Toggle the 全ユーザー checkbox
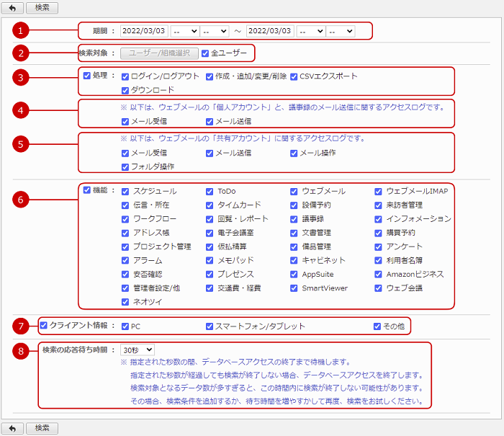The width and height of the screenshot is (504, 436). tap(206, 53)
